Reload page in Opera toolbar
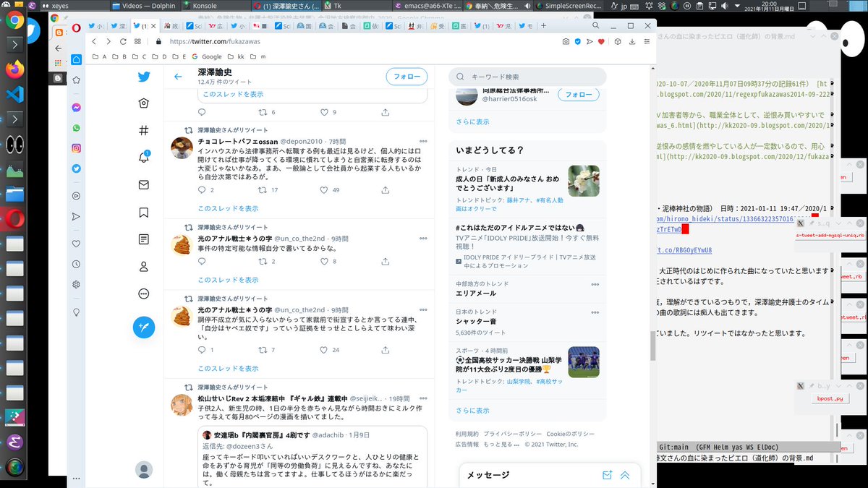This screenshot has width=868, height=488. tap(123, 42)
